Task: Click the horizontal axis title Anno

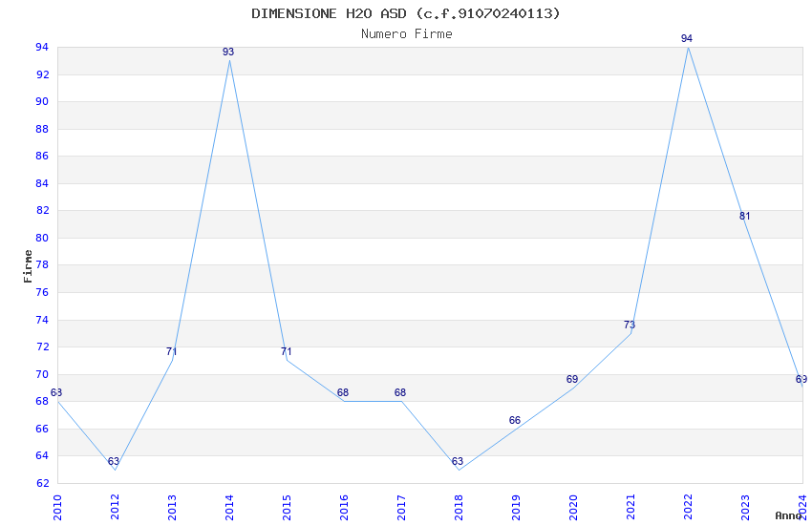Action: [x=788, y=515]
